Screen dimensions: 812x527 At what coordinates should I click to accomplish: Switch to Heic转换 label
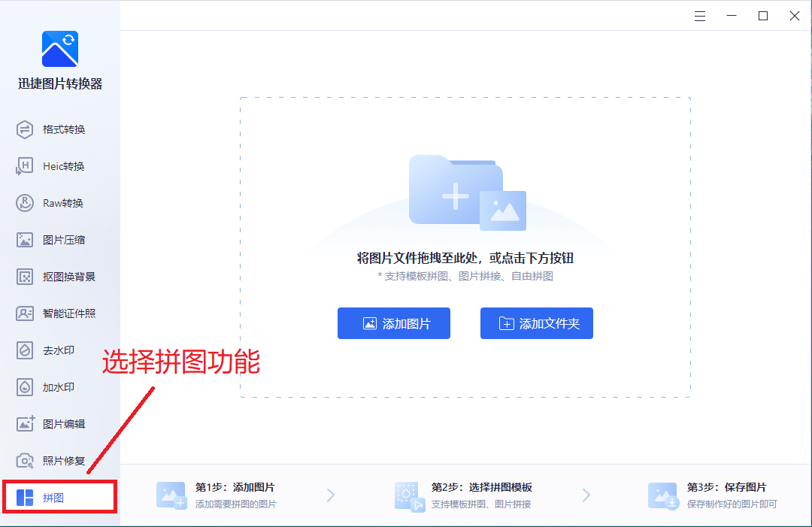[64, 166]
